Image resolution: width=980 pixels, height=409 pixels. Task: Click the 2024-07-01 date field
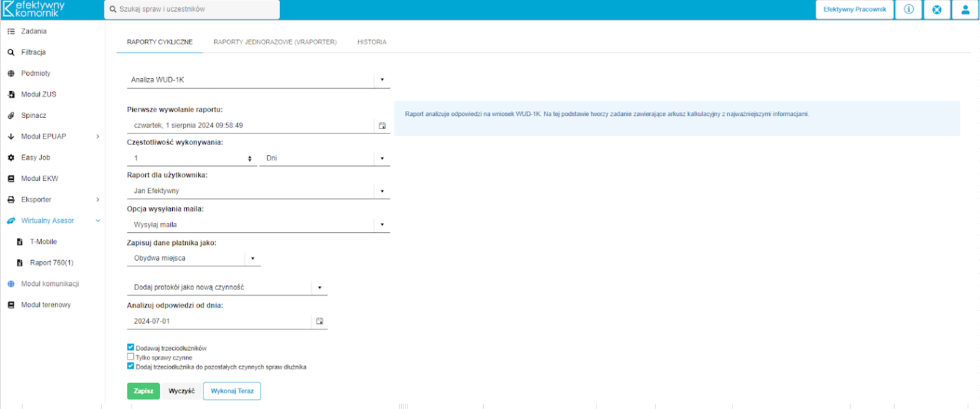click(219, 321)
